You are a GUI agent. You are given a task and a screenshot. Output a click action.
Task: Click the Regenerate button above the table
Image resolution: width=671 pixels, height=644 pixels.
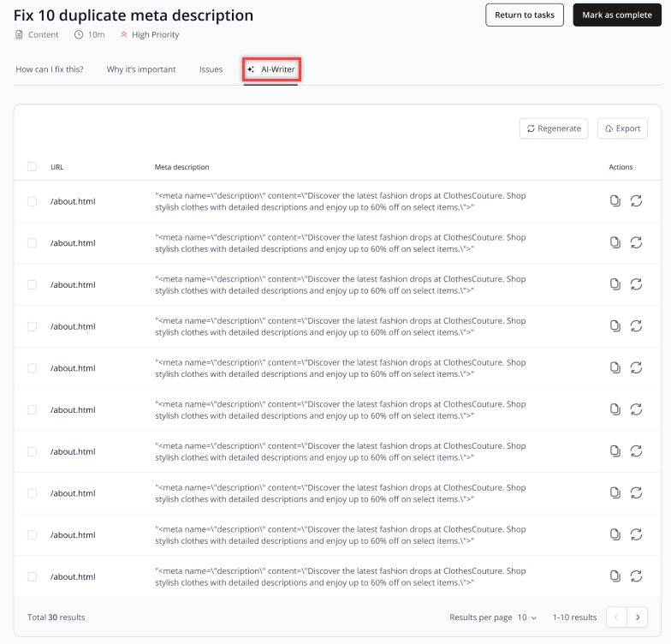pyautogui.click(x=554, y=128)
